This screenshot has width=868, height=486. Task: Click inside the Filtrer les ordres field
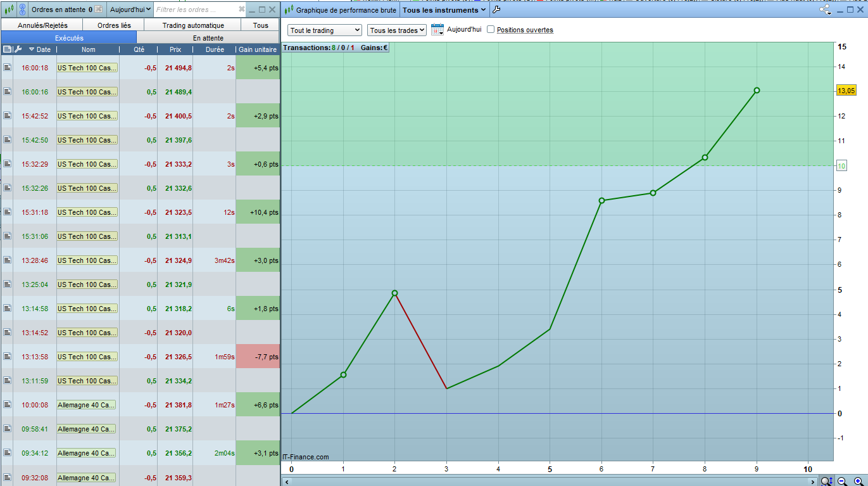coord(196,10)
